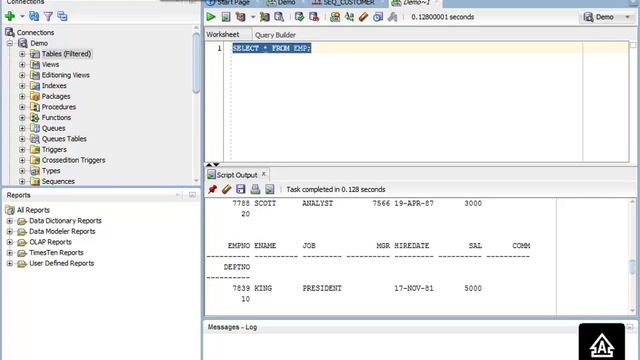Select the Types tree item

51,171
